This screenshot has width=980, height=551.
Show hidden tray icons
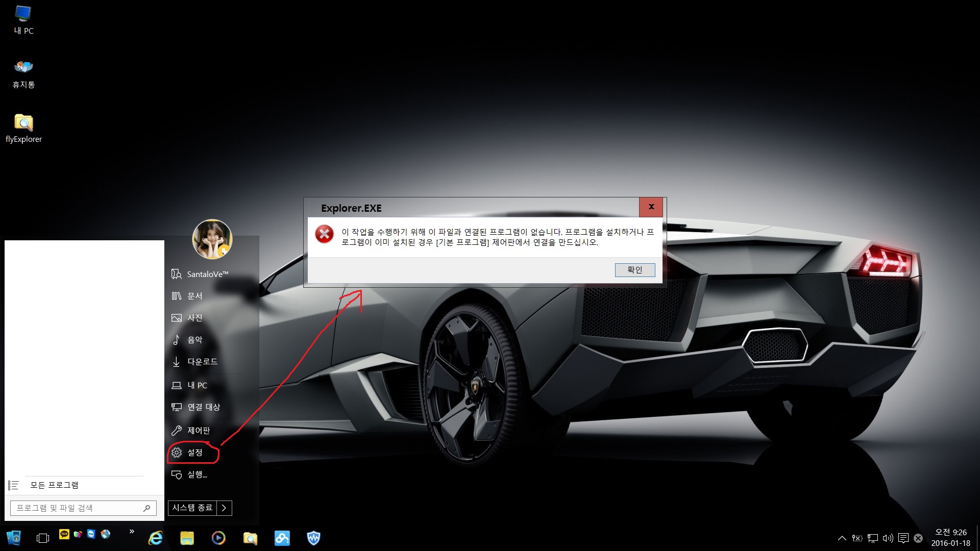(842, 538)
